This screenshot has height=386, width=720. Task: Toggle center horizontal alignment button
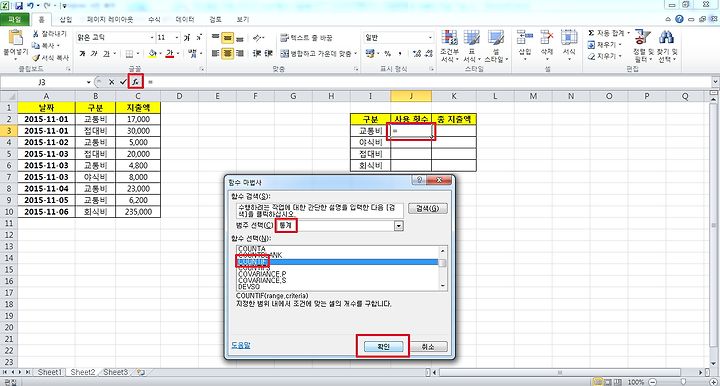tap(227, 53)
